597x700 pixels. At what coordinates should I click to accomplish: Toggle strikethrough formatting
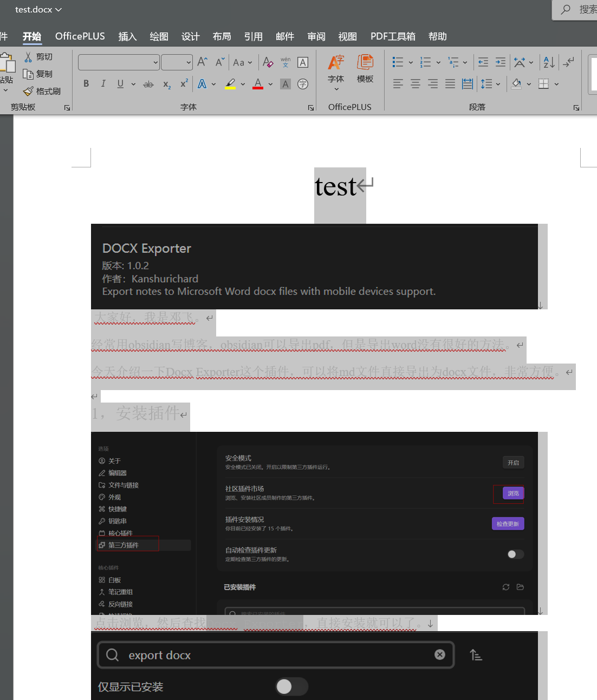tap(148, 84)
